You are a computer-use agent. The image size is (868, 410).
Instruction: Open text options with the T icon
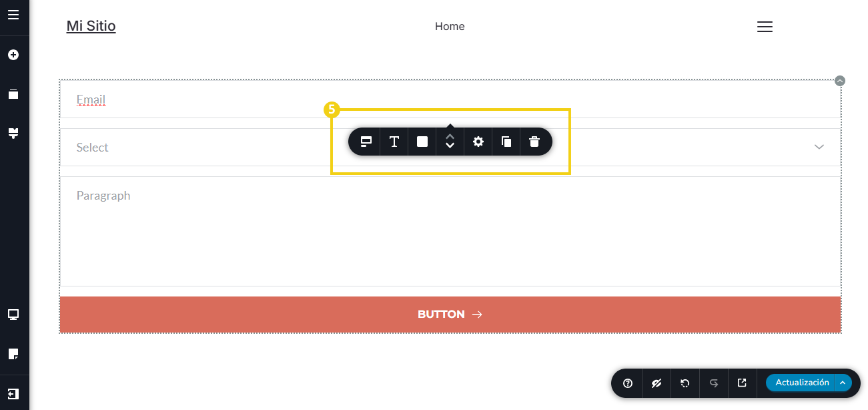pos(394,142)
